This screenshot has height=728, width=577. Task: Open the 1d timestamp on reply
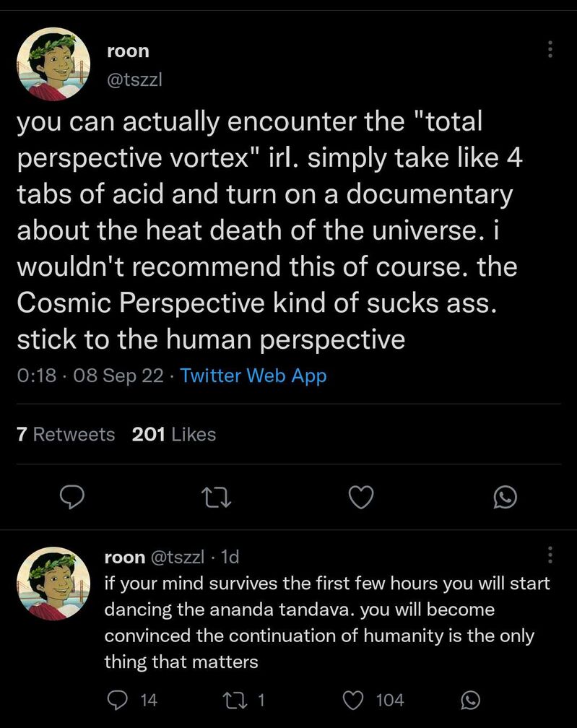coord(230,557)
